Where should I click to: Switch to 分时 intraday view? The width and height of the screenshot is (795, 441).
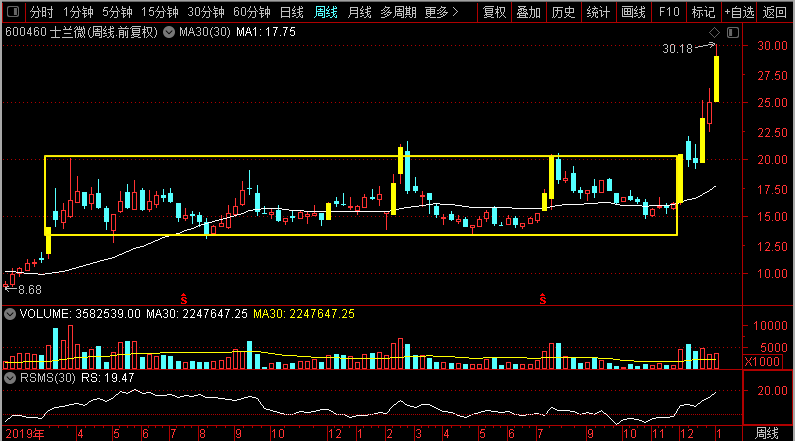coord(42,12)
